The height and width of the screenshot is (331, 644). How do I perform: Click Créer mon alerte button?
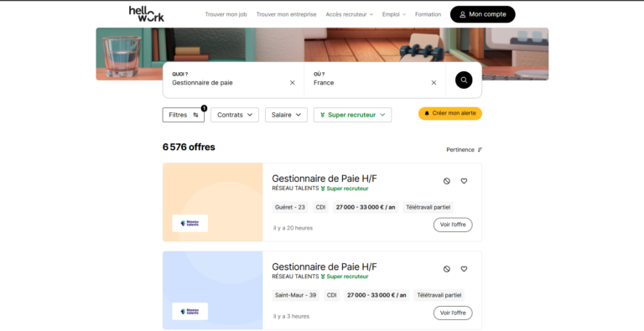tap(450, 113)
